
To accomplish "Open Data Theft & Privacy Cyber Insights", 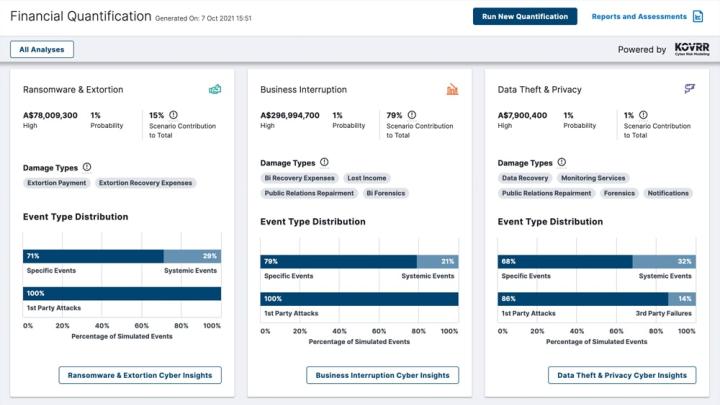I will point(622,376).
